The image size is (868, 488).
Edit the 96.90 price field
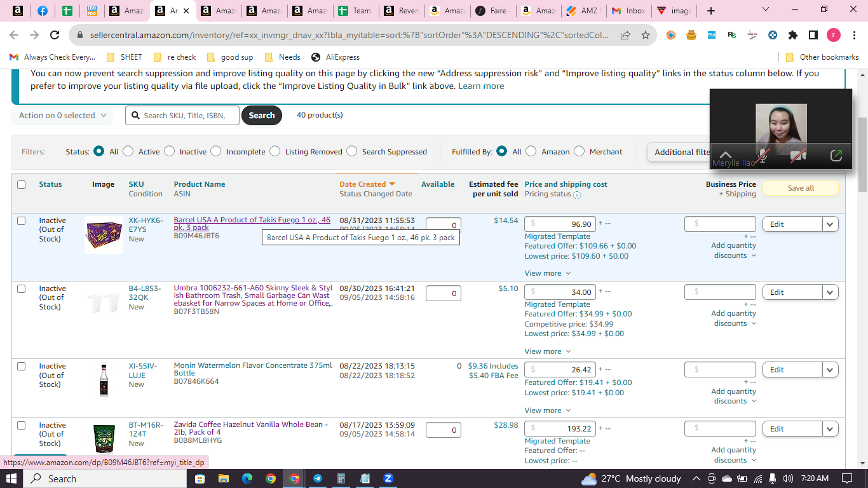click(560, 224)
